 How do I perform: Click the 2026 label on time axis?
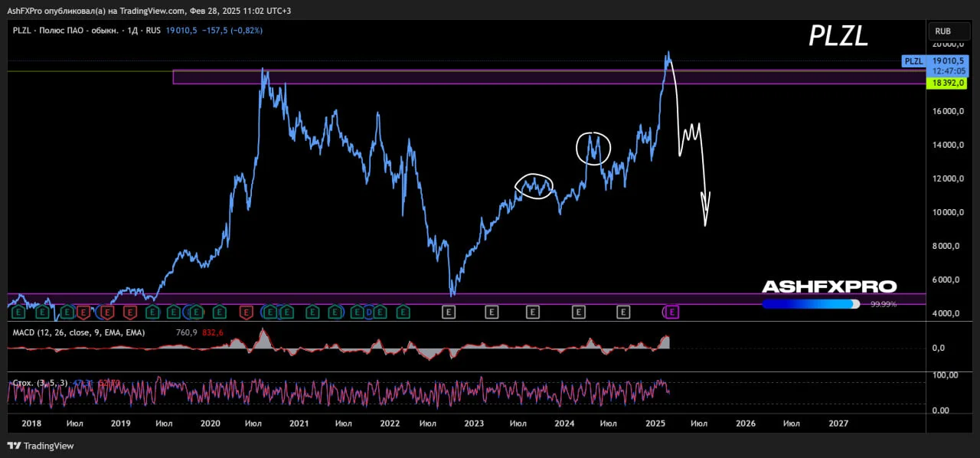[x=745, y=423]
